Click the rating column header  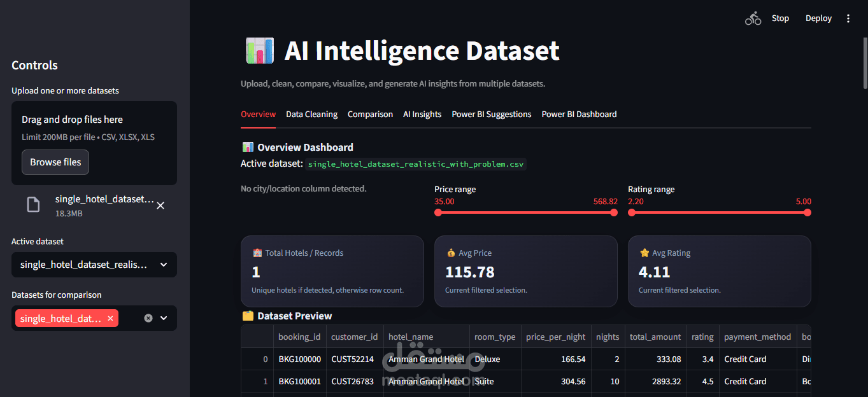(x=702, y=337)
